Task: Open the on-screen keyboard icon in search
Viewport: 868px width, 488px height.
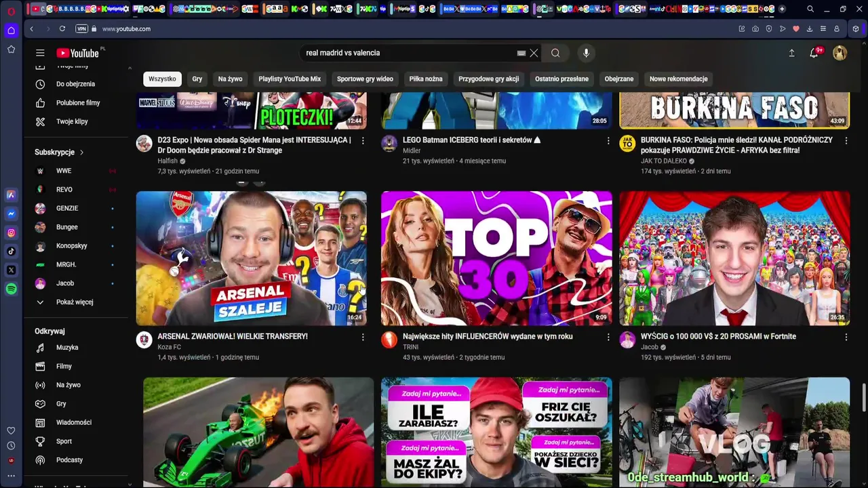Action: (x=521, y=53)
